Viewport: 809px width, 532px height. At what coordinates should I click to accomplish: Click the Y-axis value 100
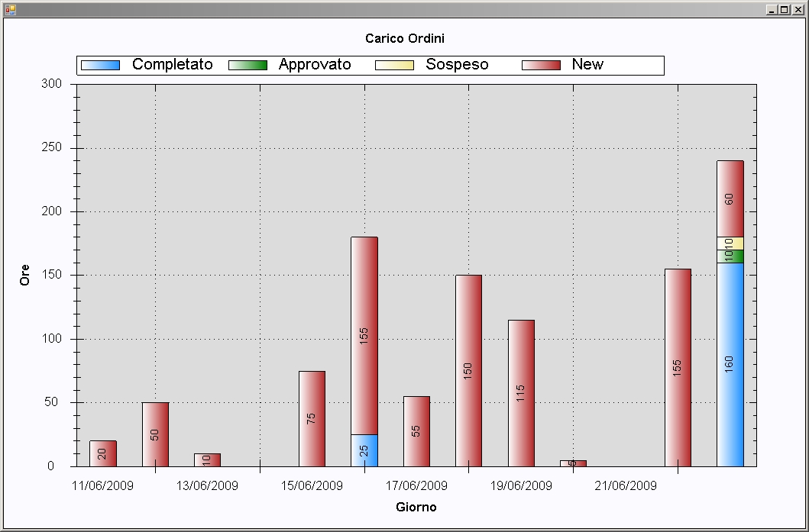pyautogui.click(x=52, y=339)
